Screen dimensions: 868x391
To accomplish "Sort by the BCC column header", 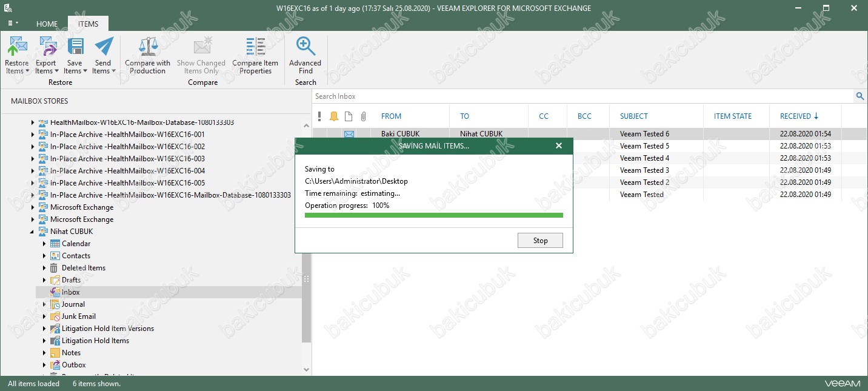I will pos(584,116).
